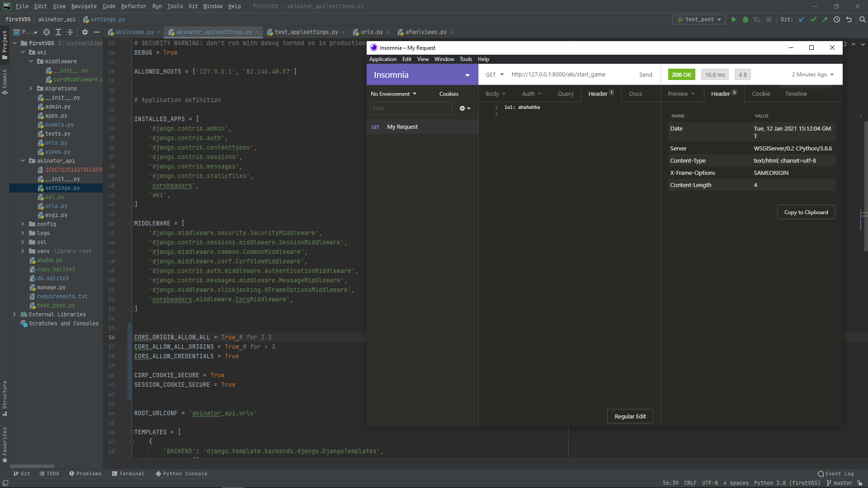Image resolution: width=868 pixels, height=488 pixels.
Task: Collapse all in Project tool window
Action: (x=70, y=32)
